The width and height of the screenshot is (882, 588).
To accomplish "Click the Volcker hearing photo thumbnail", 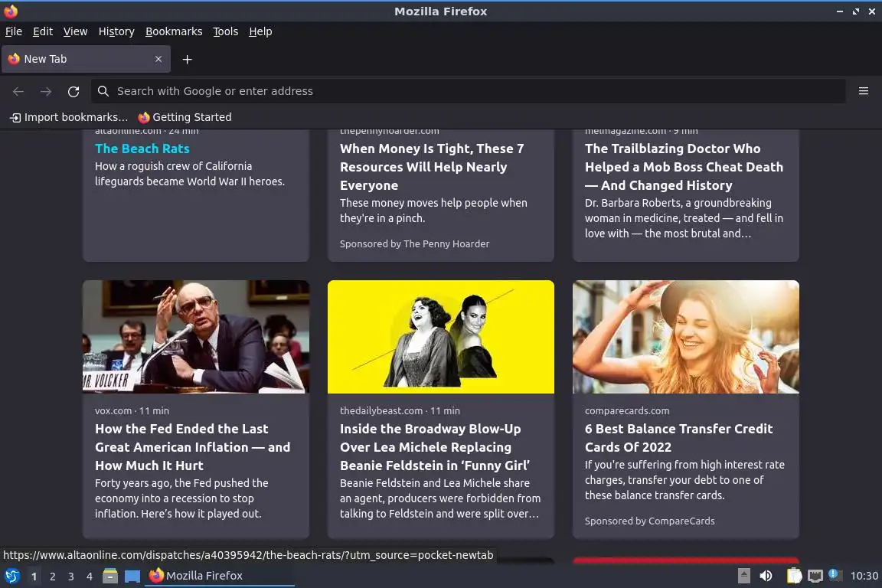I will coord(196,336).
